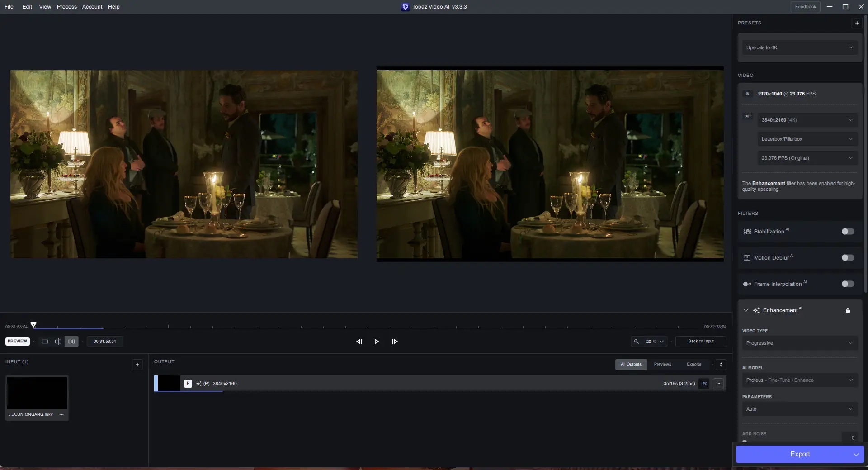Click the Add Noise slider handle

pyautogui.click(x=745, y=442)
